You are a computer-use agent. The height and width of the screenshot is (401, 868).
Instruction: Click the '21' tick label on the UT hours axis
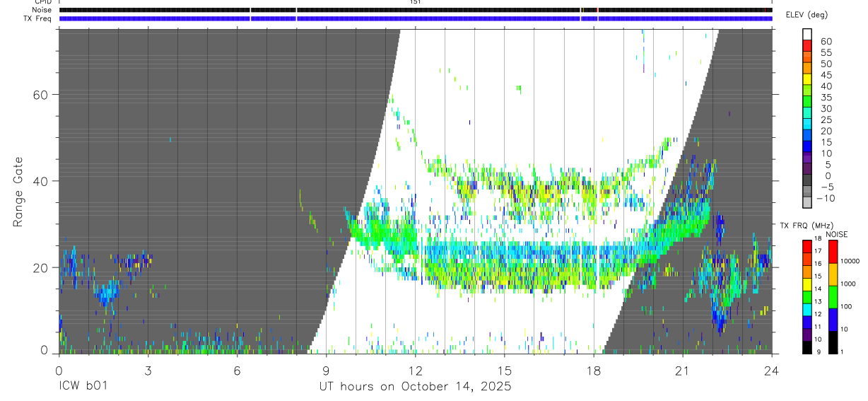(683, 370)
